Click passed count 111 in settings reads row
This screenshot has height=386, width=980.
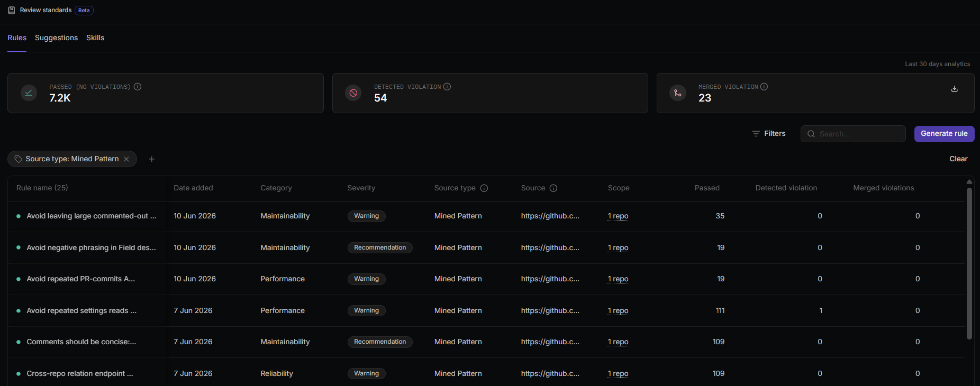pyautogui.click(x=720, y=310)
